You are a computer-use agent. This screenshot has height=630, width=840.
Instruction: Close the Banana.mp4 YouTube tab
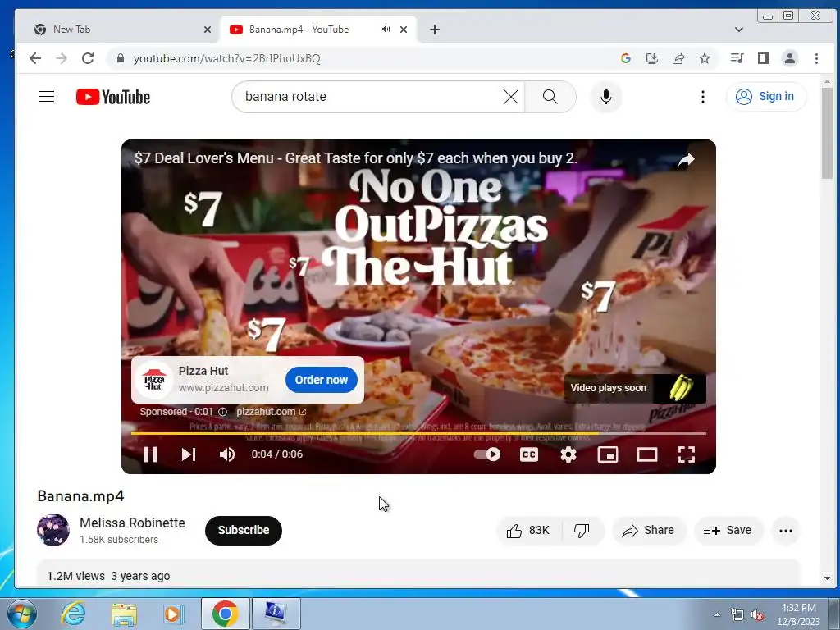404,30
